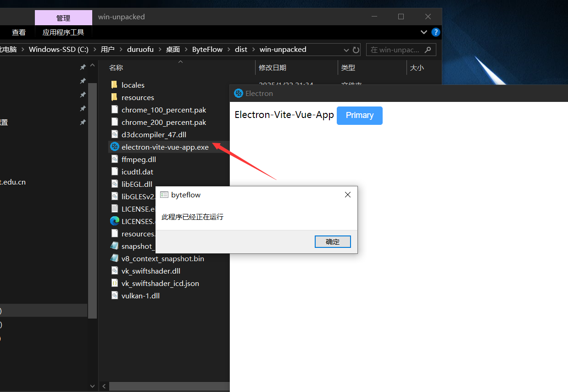Click the vulkan-1.dll file icon
This screenshot has width=568, height=392.
pyautogui.click(x=114, y=296)
